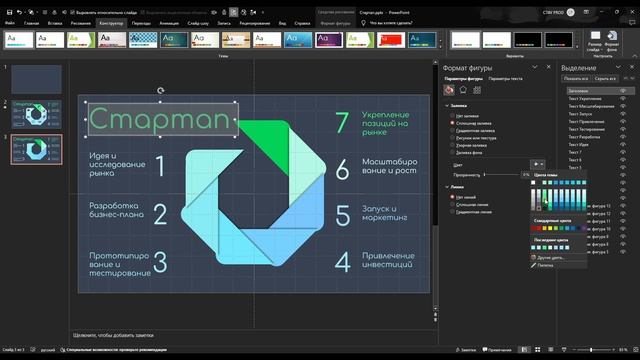Select Slide background fill radio button

click(x=452, y=153)
